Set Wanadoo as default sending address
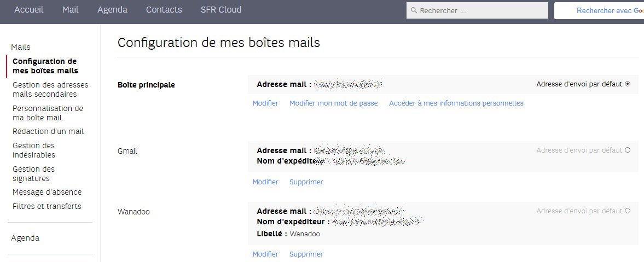644x262 pixels. point(628,211)
